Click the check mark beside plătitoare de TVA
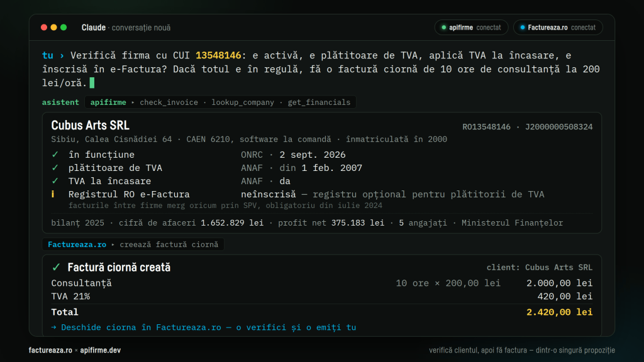This screenshot has width=644, height=362. (x=55, y=168)
